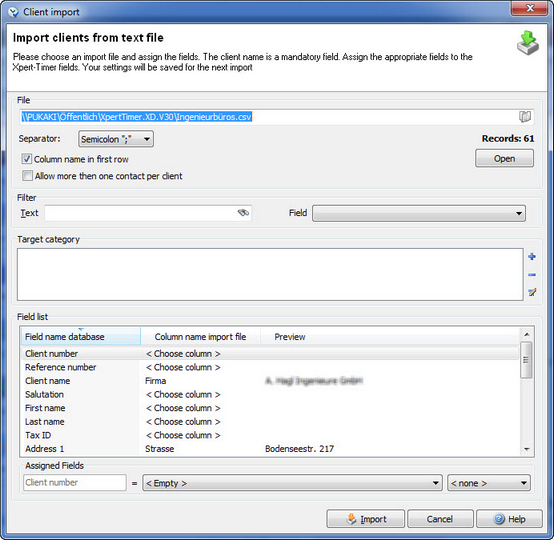Select the 'Reference number' row

point(270,367)
